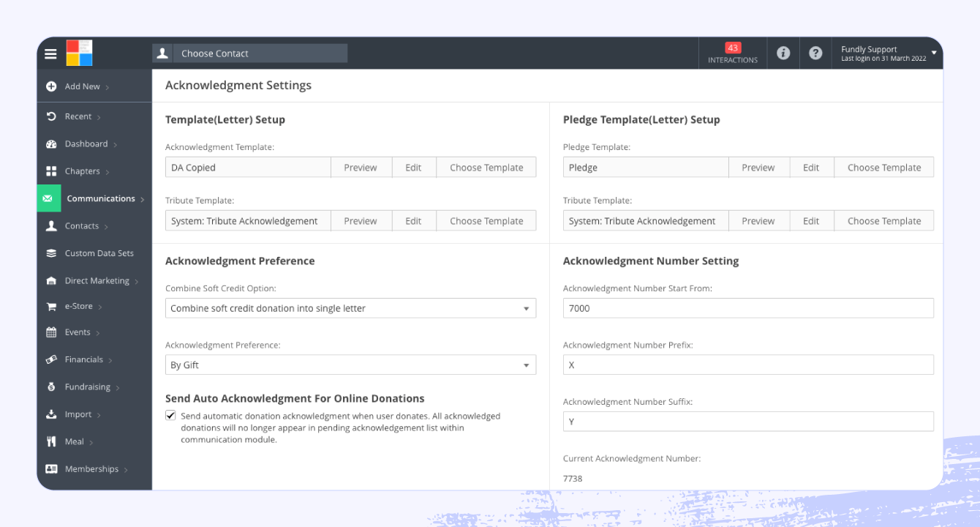Choose Template for the Pledge template
The image size is (980, 527).
[883, 168]
